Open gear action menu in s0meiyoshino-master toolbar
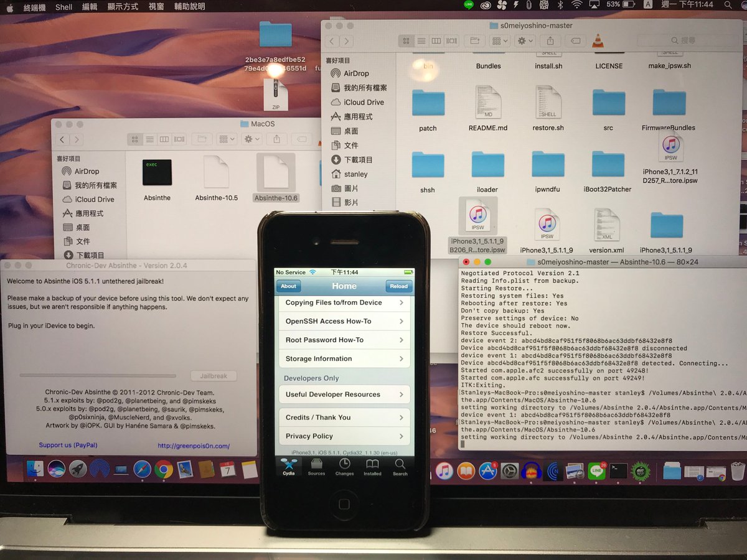This screenshot has width=747, height=560. 525,41
